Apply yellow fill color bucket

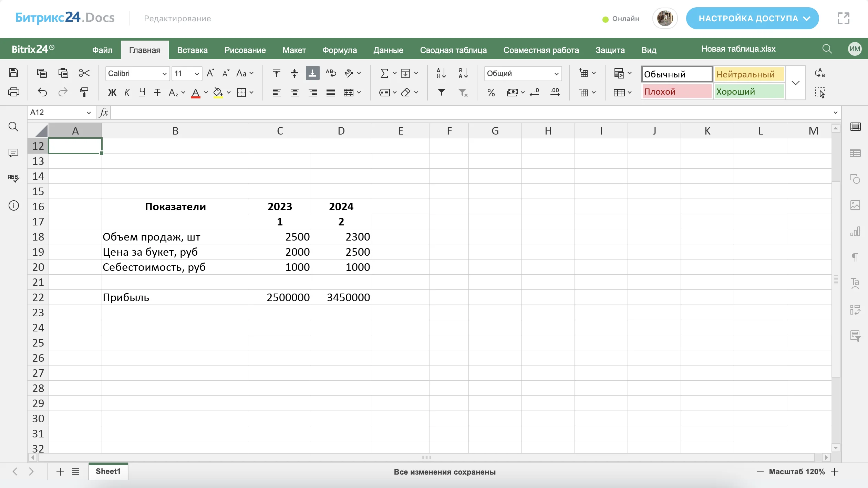[x=218, y=92]
